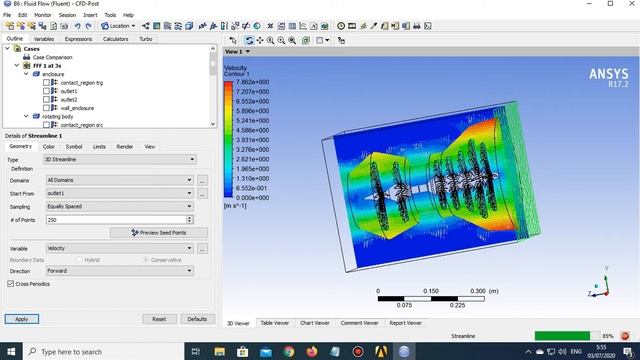This screenshot has width=640, height=360.
Task: Click the Color Map sphere icon
Action: tap(257, 26)
